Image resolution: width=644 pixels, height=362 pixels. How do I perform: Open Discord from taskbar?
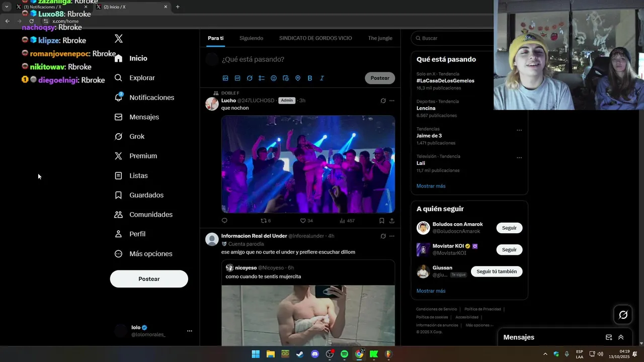point(315,354)
